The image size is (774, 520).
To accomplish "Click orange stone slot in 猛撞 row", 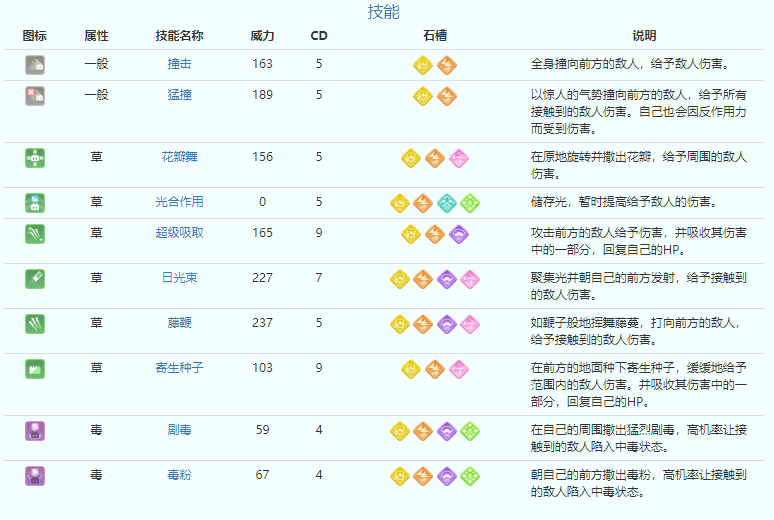I will tap(447, 96).
